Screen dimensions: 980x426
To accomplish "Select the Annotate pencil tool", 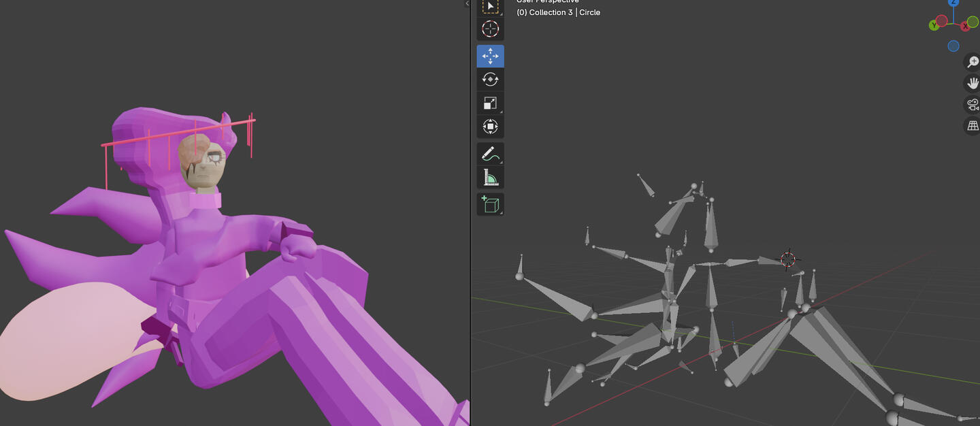I will (x=490, y=154).
